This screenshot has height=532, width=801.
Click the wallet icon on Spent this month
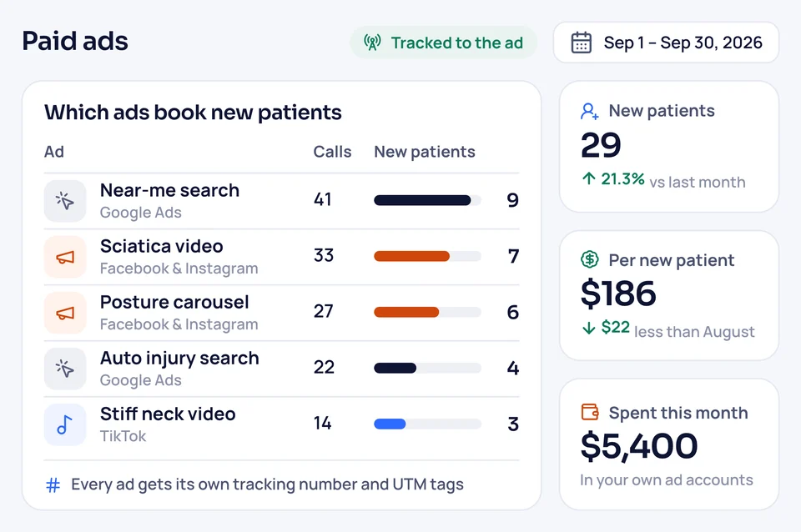(590, 412)
